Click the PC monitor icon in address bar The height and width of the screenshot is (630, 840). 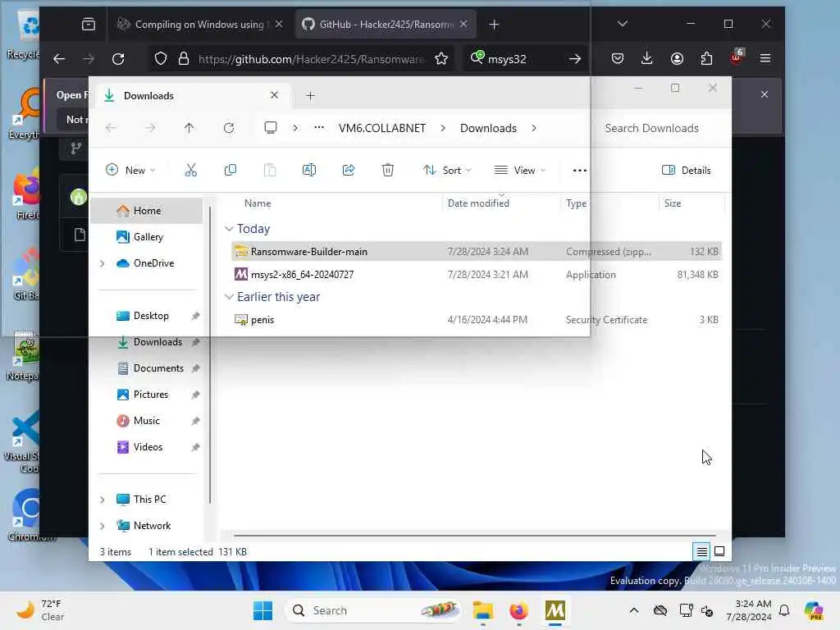click(x=271, y=127)
